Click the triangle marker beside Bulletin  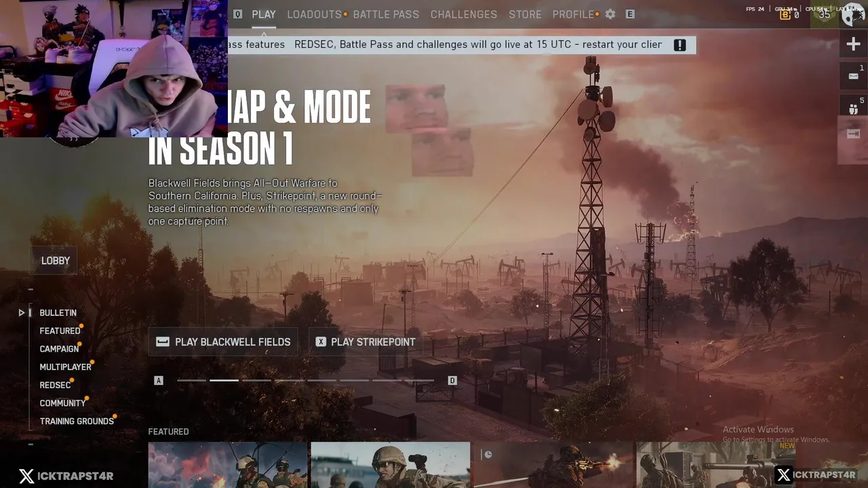click(x=22, y=312)
